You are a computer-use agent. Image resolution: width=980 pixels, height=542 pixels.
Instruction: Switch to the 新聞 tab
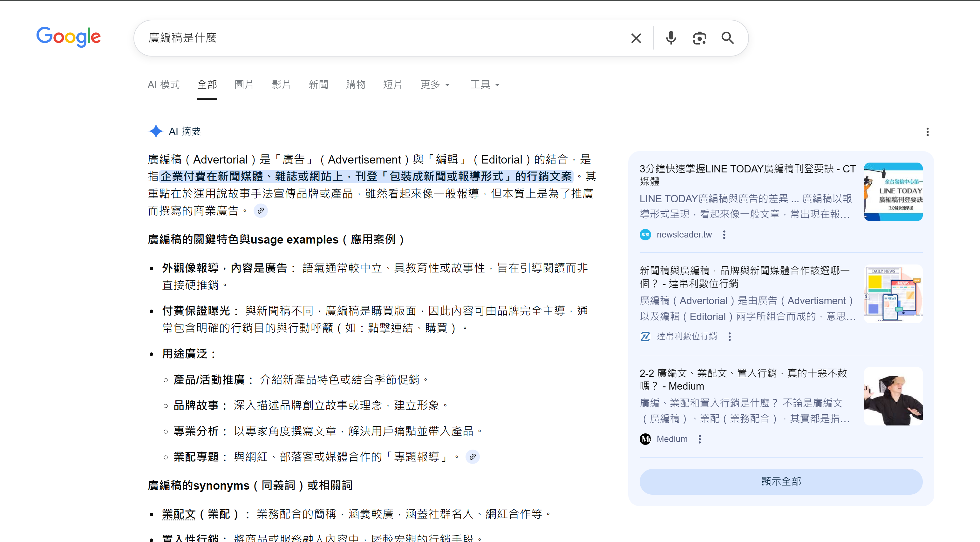[x=318, y=85]
